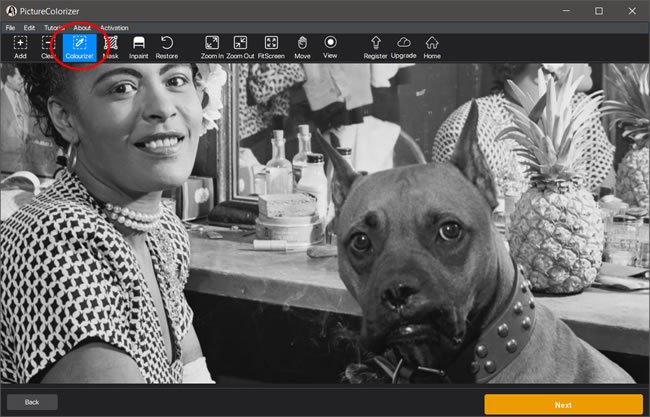This screenshot has height=417, width=650.
Task: Open the Activation menu
Action: 114,28
